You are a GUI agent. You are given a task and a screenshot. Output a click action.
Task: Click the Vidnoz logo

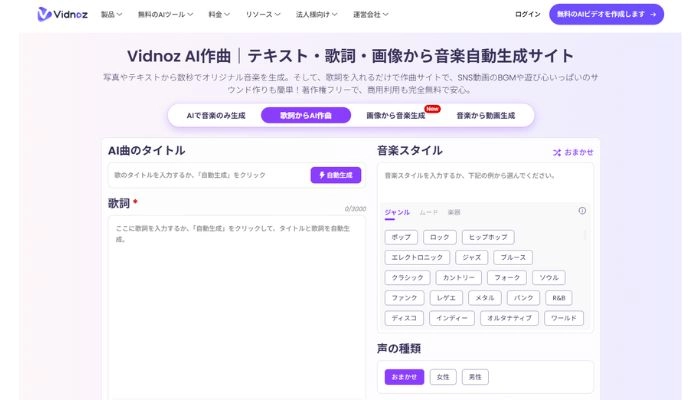point(61,15)
